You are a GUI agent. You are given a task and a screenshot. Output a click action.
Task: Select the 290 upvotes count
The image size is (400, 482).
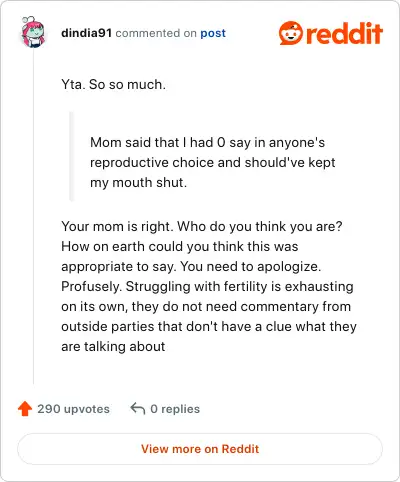73,409
